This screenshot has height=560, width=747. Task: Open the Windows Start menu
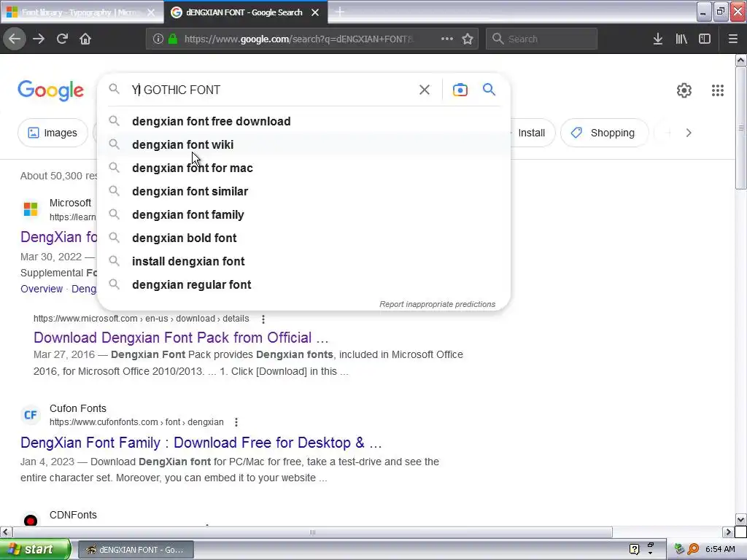point(35,549)
